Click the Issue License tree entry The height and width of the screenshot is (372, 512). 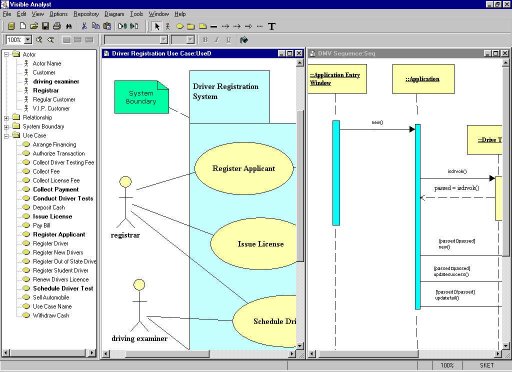pyautogui.click(x=52, y=216)
